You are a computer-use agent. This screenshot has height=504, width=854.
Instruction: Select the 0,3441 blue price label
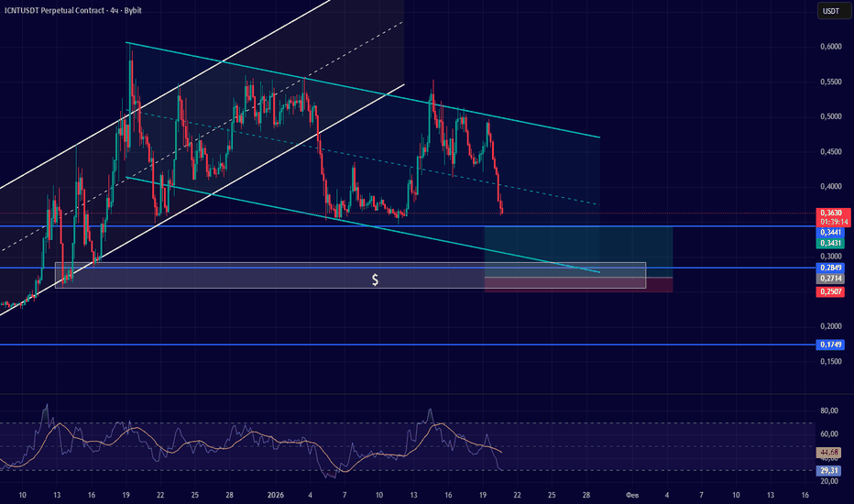tap(830, 233)
